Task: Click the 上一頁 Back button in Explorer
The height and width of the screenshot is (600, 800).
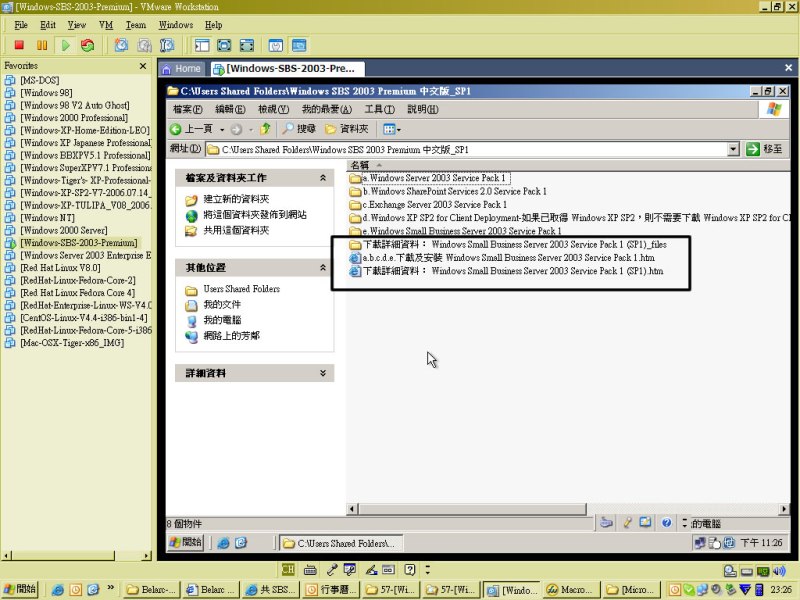Action: 191,129
